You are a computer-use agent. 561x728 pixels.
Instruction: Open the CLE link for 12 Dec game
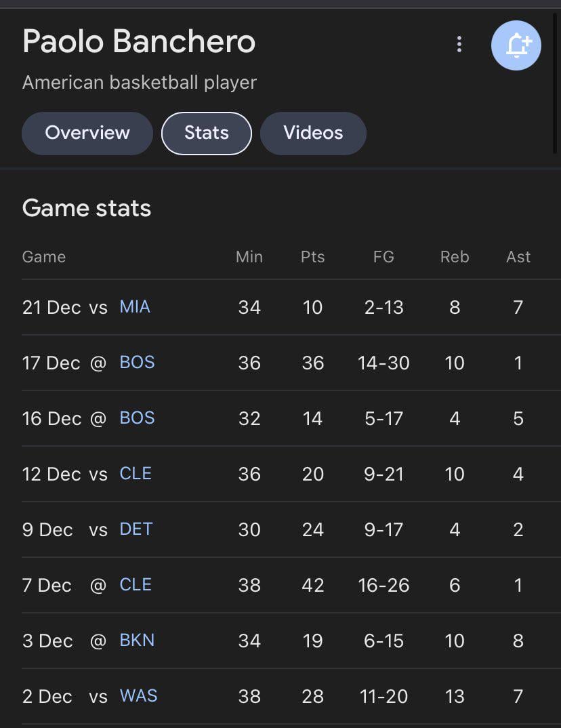[x=136, y=474]
